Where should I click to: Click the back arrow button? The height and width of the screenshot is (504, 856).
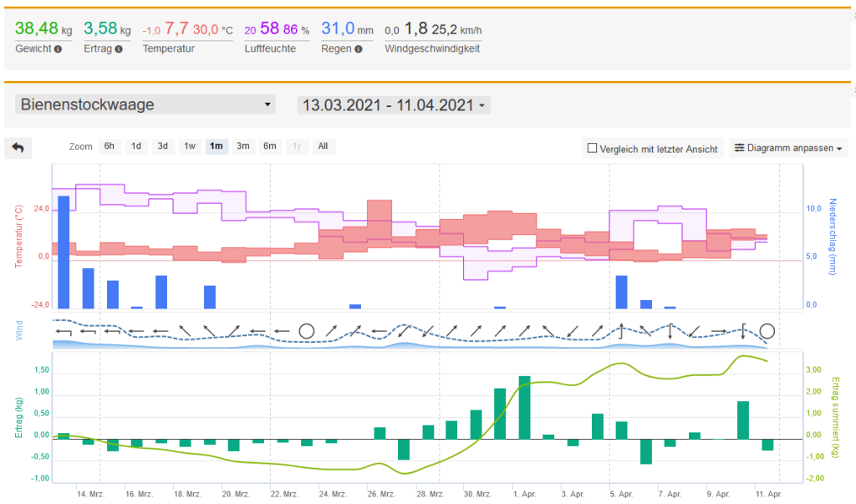tap(18, 148)
